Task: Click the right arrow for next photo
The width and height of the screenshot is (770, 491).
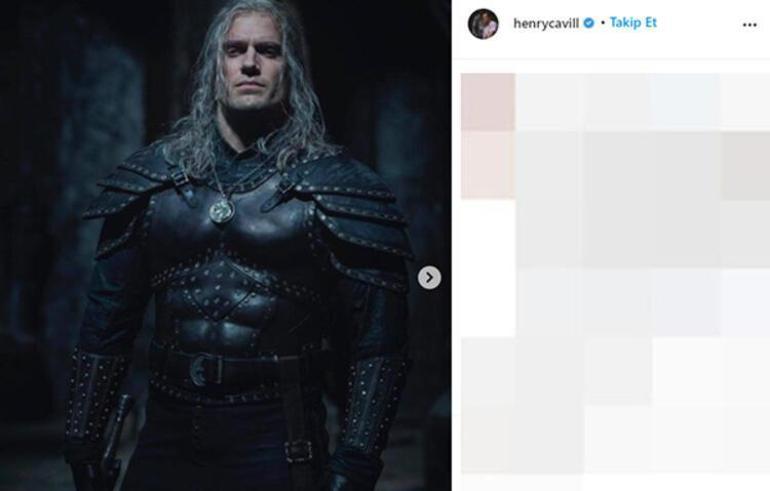Action: (429, 277)
